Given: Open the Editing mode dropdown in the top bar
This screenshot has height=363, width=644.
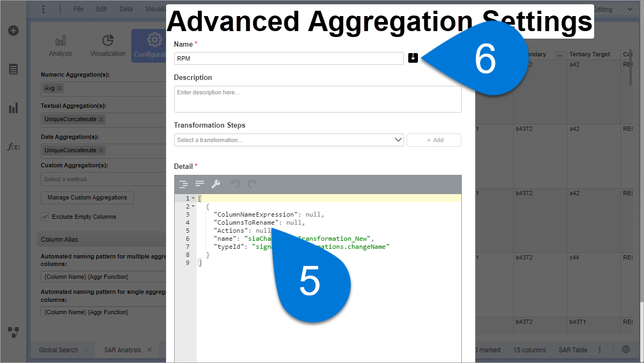Looking at the screenshot, I should (613, 9).
